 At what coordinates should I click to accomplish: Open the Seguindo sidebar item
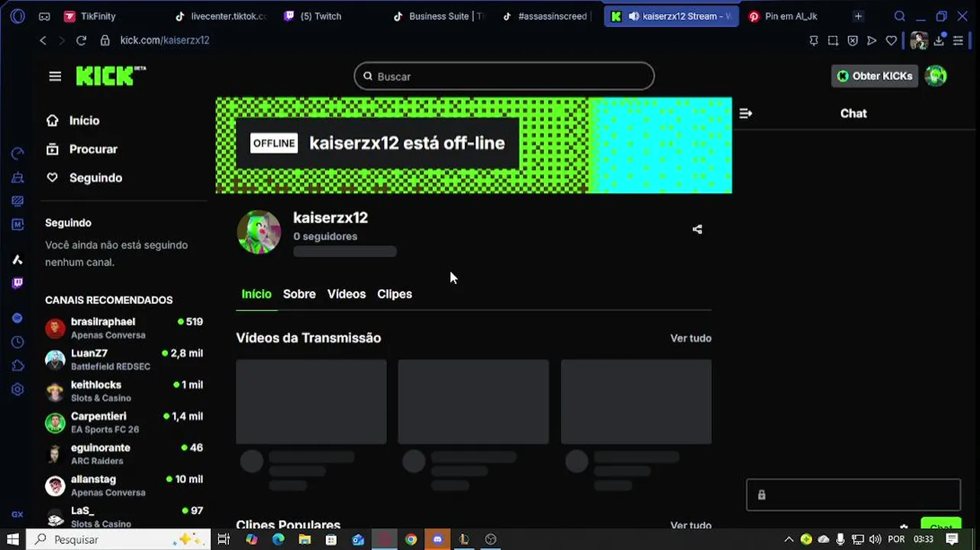click(84, 178)
